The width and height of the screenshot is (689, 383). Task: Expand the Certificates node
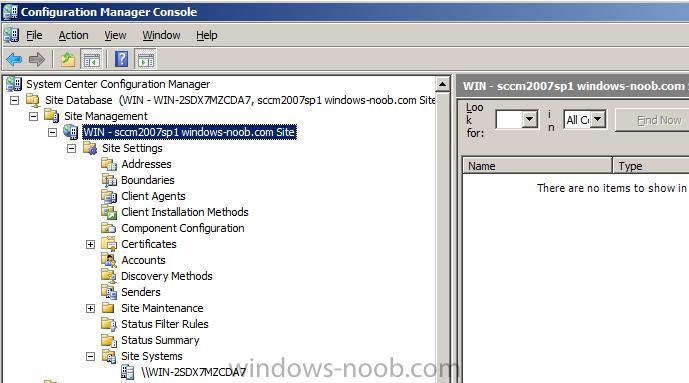pyautogui.click(x=91, y=244)
